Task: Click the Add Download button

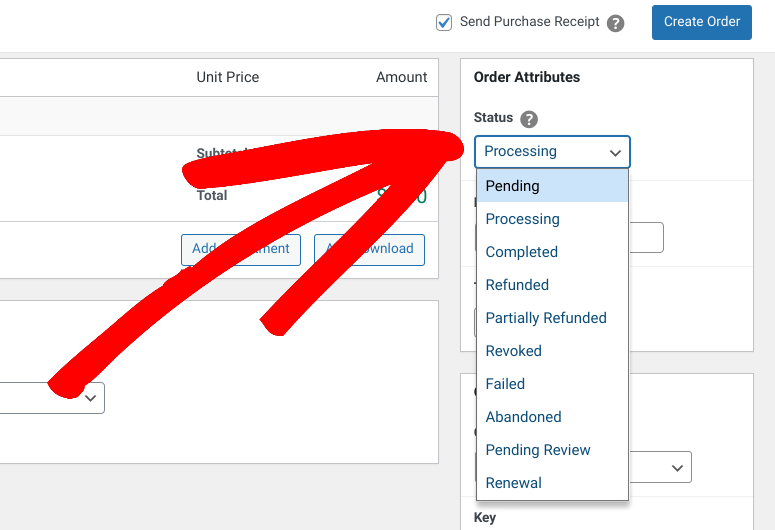Action: (x=369, y=250)
